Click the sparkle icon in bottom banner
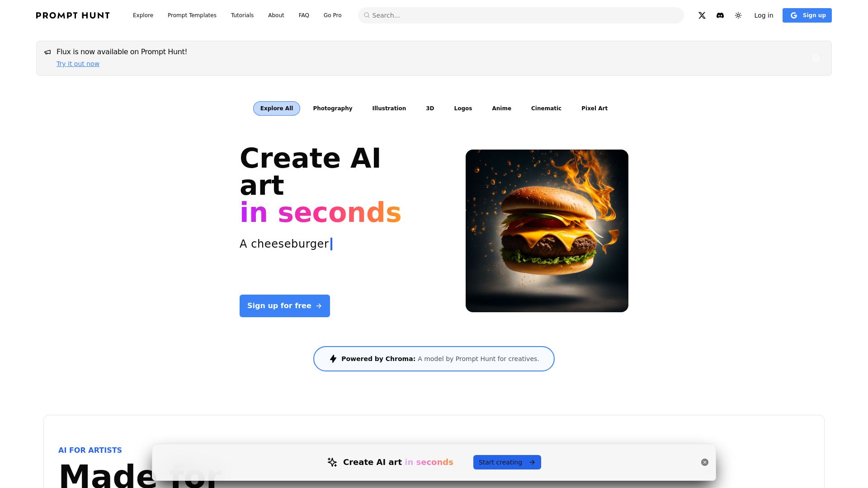Image resolution: width=868 pixels, height=488 pixels. pyautogui.click(x=332, y=462)
